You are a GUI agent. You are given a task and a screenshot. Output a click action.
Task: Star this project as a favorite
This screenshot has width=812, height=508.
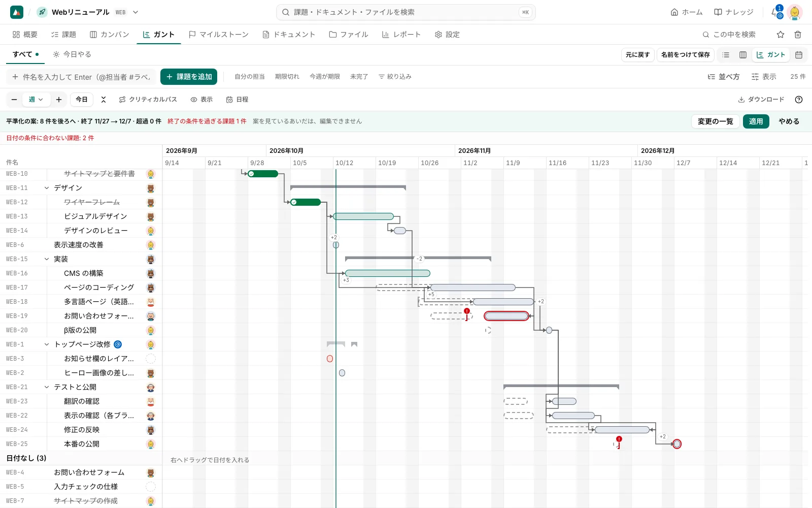point(781,35)
